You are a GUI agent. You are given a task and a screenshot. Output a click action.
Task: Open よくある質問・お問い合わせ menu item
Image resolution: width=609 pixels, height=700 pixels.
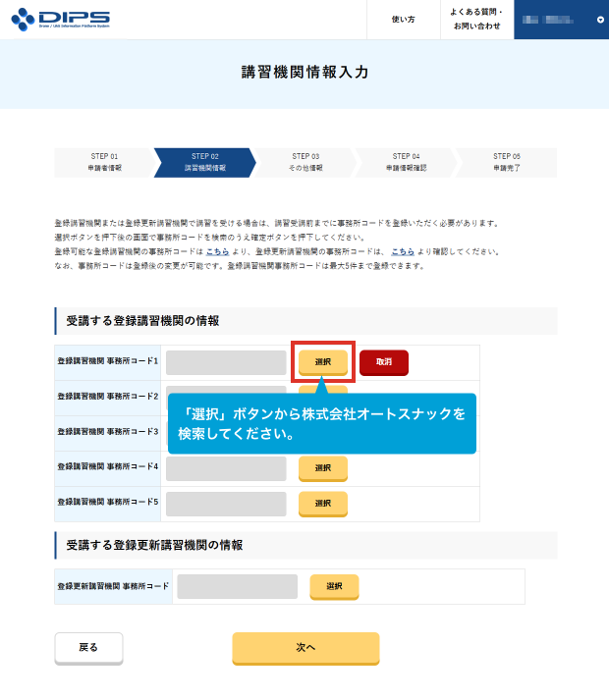(476, 20)
